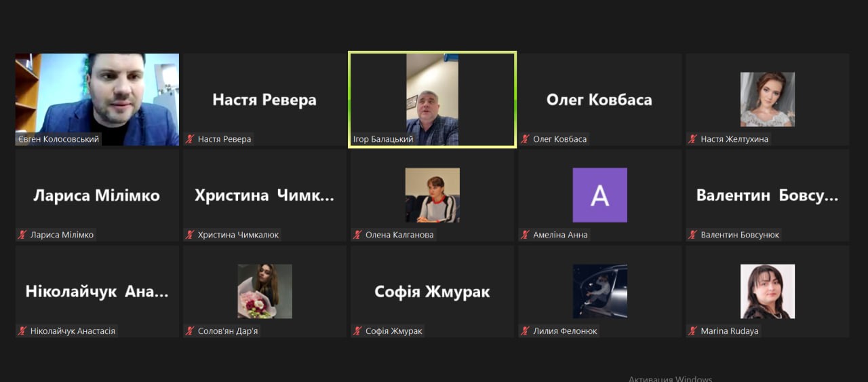Click Marina Rudaya's profile photo
The image size is (868, 382).
(767, 292)
